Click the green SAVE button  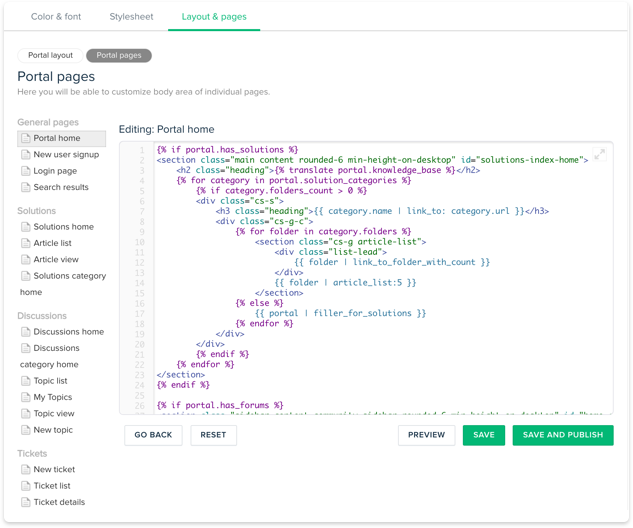pos(484,435)
